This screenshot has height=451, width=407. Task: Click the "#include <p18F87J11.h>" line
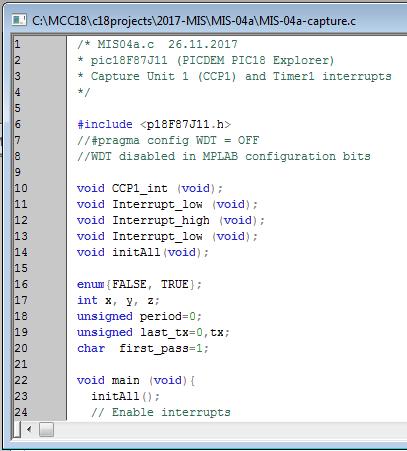click(x=154, y=124)
